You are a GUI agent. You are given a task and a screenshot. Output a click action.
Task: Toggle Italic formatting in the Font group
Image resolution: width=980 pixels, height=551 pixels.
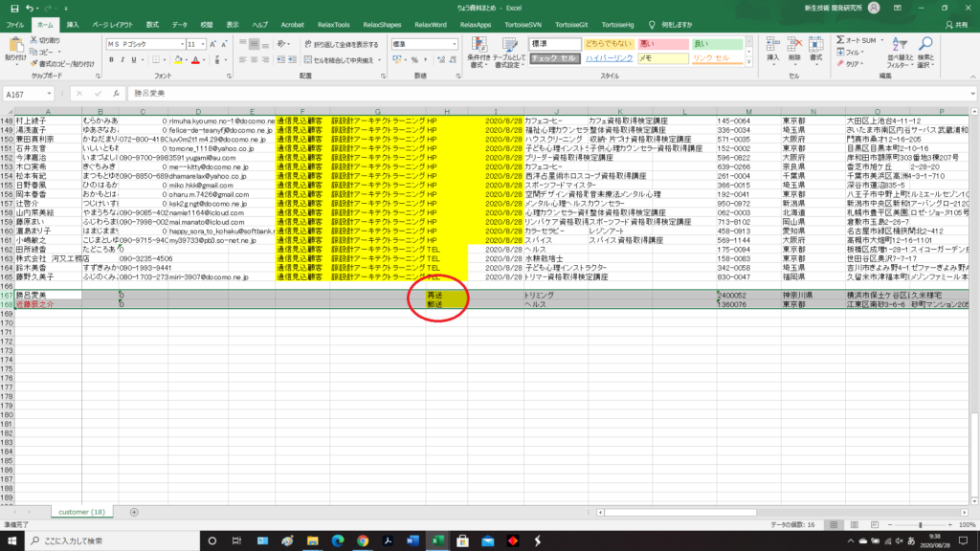pos(122,59)
